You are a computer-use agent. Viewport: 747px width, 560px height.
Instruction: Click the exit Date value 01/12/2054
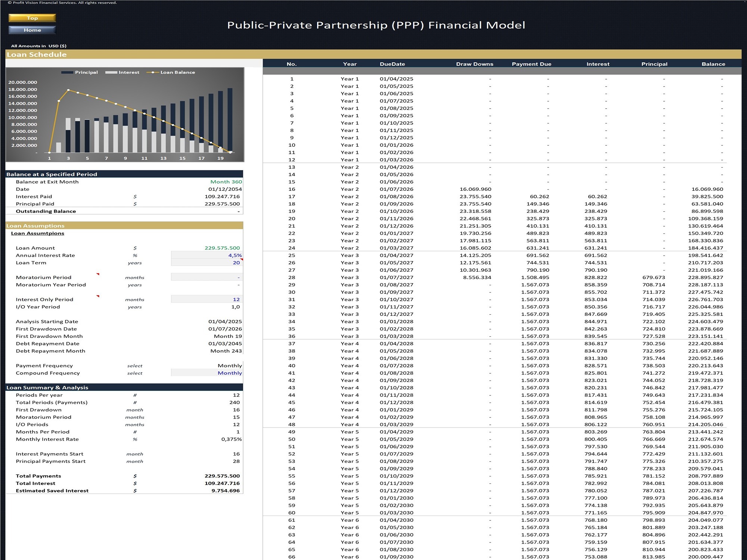[x=225, y=189]
